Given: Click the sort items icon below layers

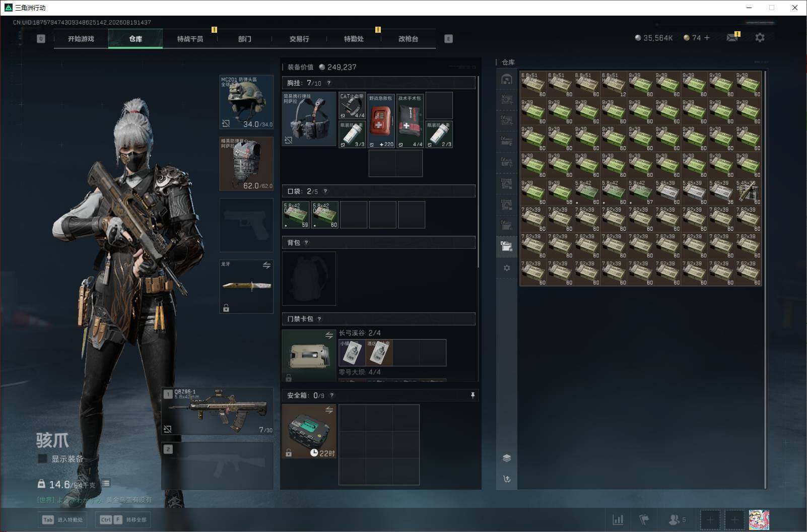Looking at the screenshot, I should pos(507,479).
